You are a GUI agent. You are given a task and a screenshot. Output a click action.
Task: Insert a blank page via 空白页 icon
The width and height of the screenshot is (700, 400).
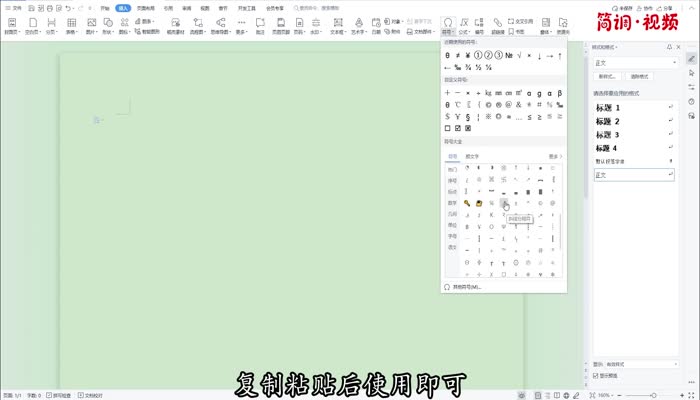point(33,22)
